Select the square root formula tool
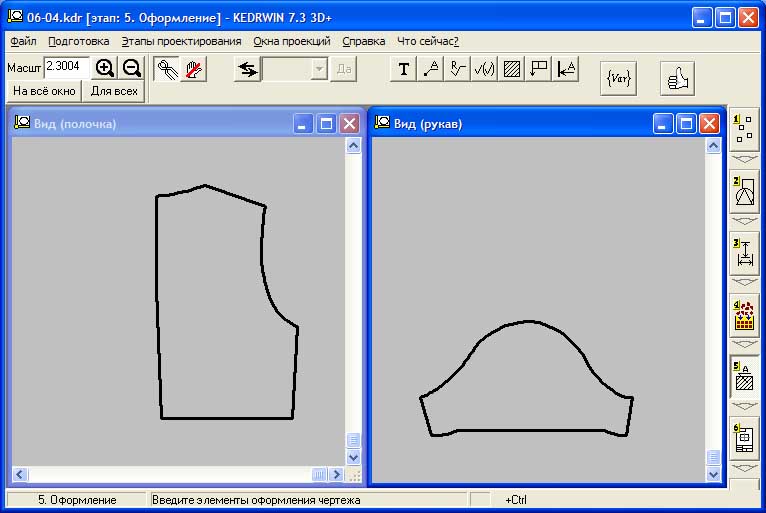 [484, 69]
